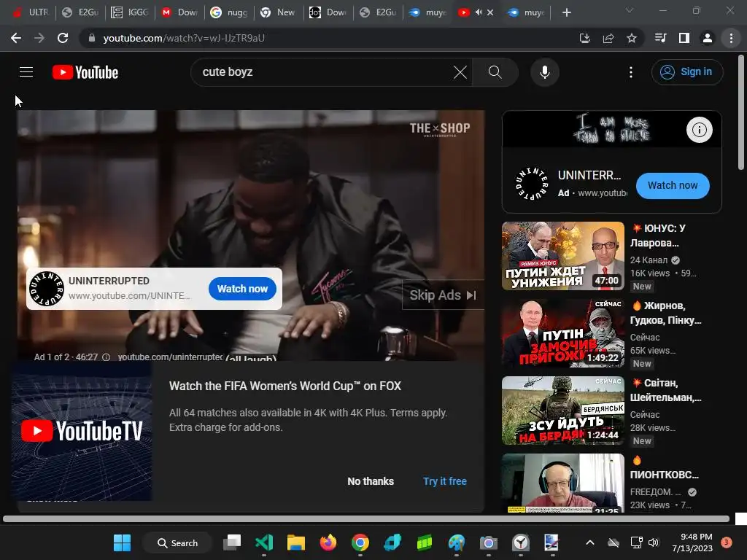Image resolution: width=747 pixels, height=560 pixels.
Task: Switch to the 'IGGG' browser tab
Action: pyautogui.click(x=130, y=12)
